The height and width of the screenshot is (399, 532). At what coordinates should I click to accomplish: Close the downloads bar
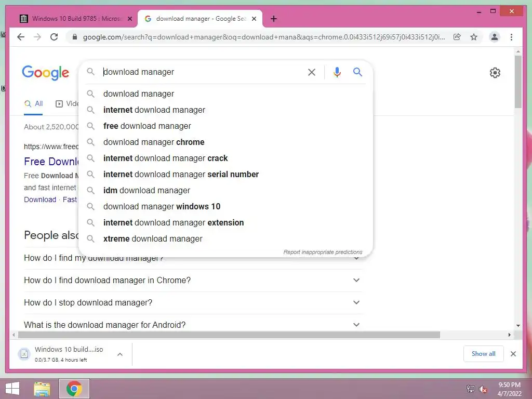(513, 354)
